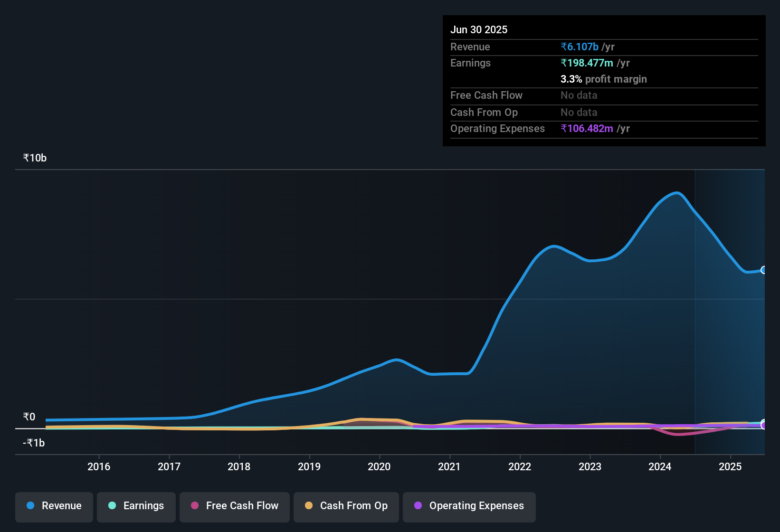Select the Revenue legend dot icon

30,506
